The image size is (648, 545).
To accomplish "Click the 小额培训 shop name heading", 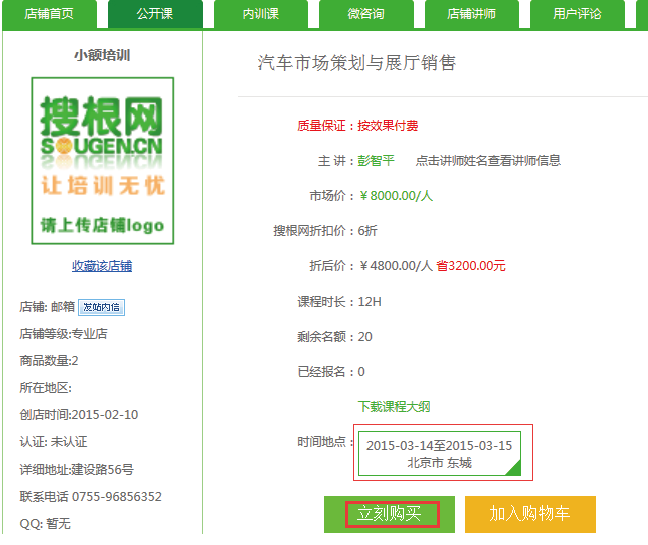I will click(x=102, y=55).
